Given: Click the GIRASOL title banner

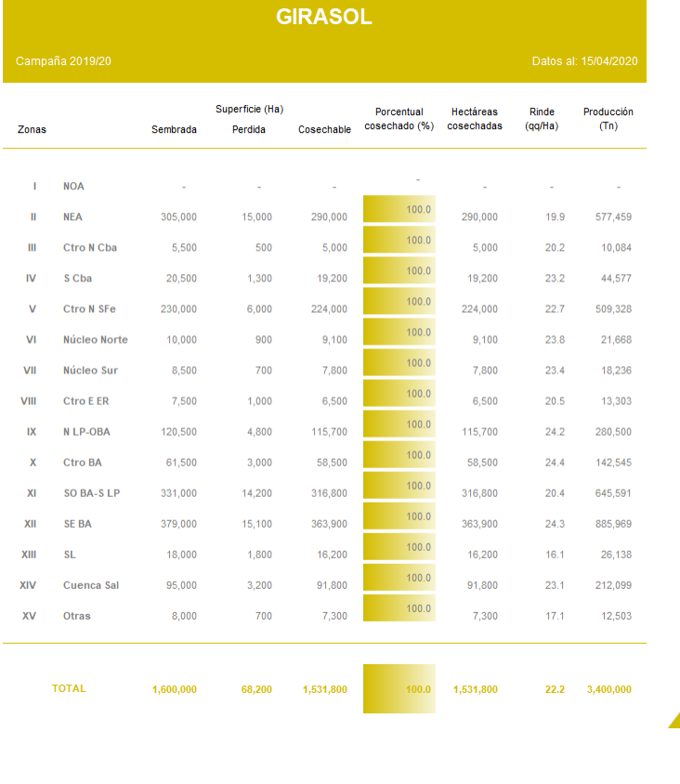Looking at the screenshot, I should pyautogui.click(x=324, y=18).
